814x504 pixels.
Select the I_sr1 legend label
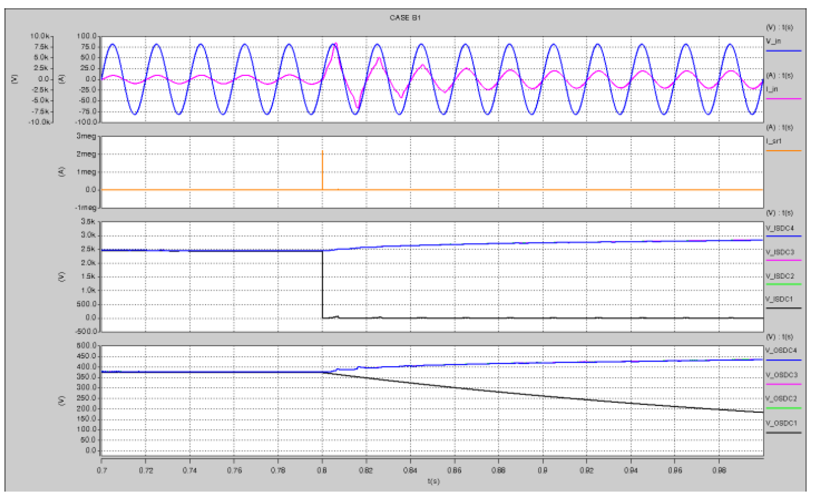coord(773,141)
